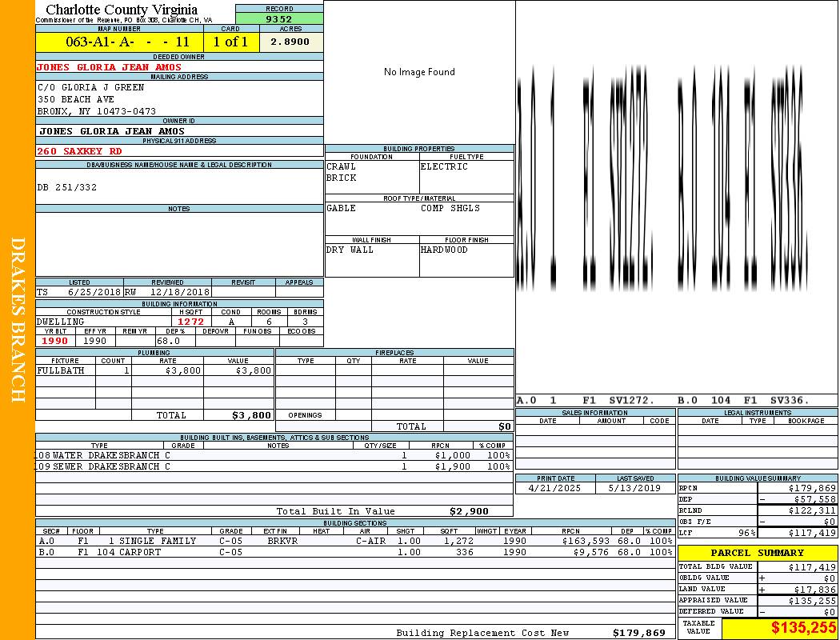Click Total Built In Value $2,900
Viewport: 840px width, 640px height.
(470, 511)
